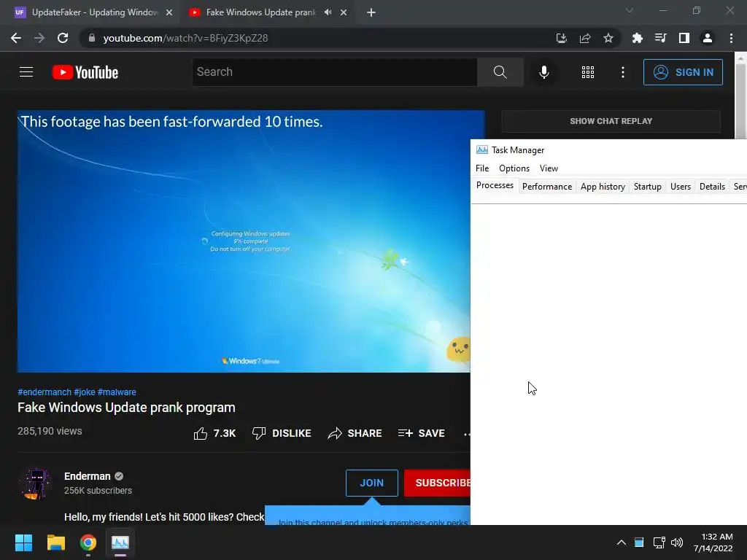Open the #joke hashtag link
The height and width of the screenshot is (560, 747).
pyautogui.click(x=85, y=392)
